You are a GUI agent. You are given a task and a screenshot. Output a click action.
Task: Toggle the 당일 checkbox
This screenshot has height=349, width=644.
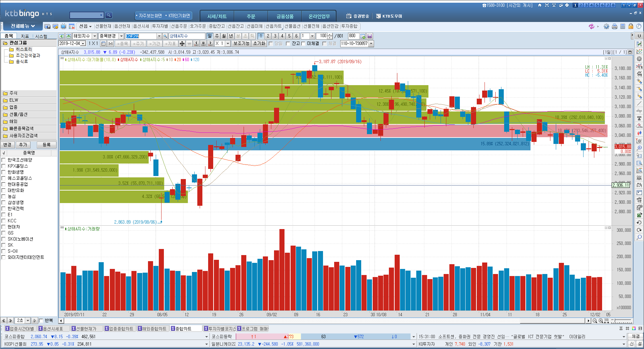(271, 44)
